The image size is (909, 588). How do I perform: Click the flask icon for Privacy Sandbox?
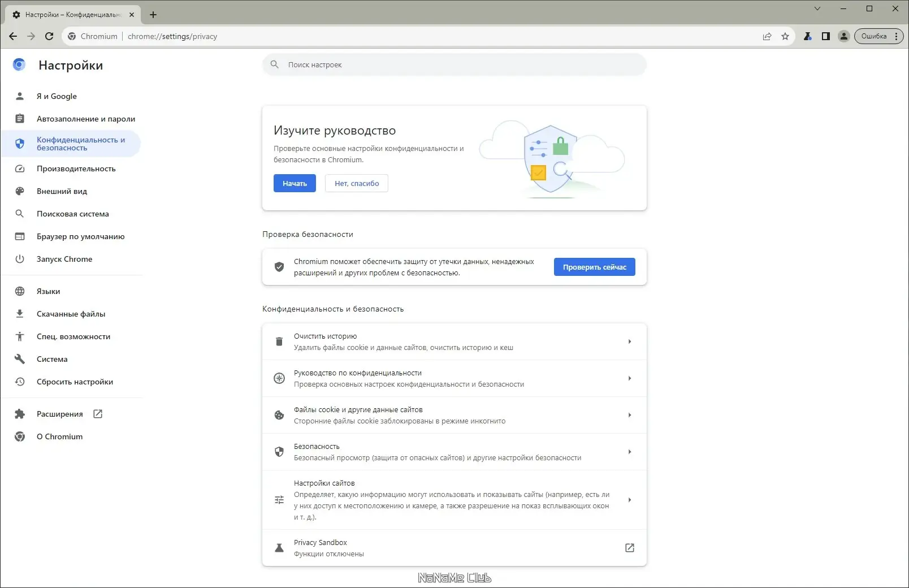tap(279, 548)
